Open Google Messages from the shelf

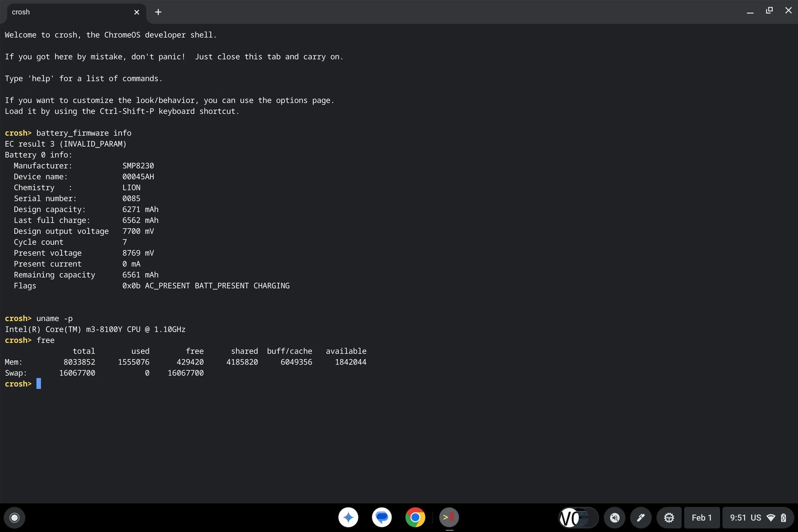coord(382,517)
